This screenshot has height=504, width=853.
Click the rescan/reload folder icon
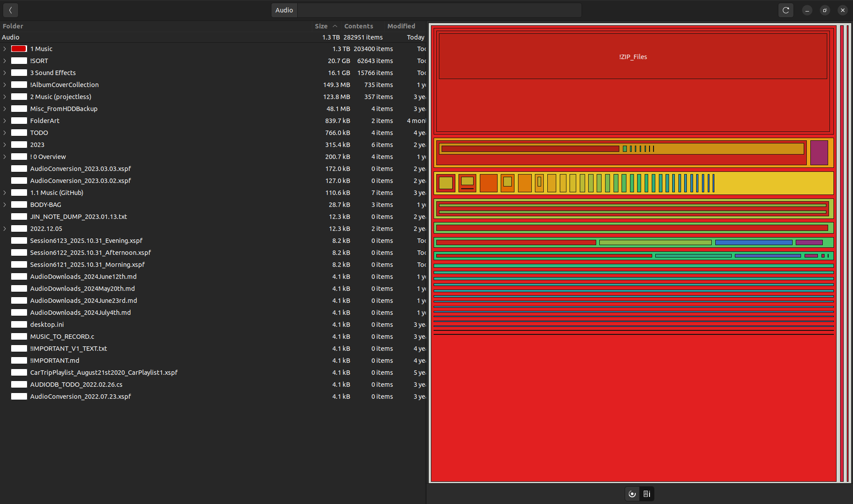click(785, 10)
